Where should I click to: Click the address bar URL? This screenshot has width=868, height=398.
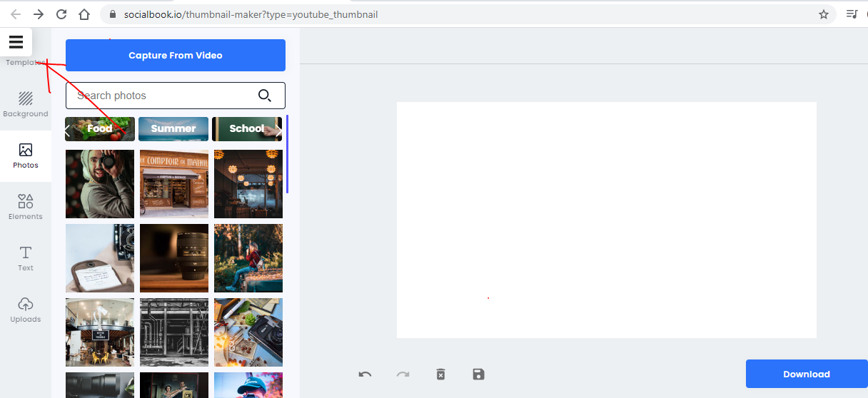click(251, 14)
